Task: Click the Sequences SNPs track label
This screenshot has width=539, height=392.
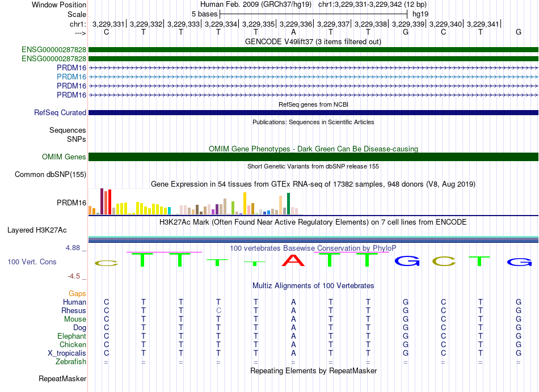Action: click(68, 134)
